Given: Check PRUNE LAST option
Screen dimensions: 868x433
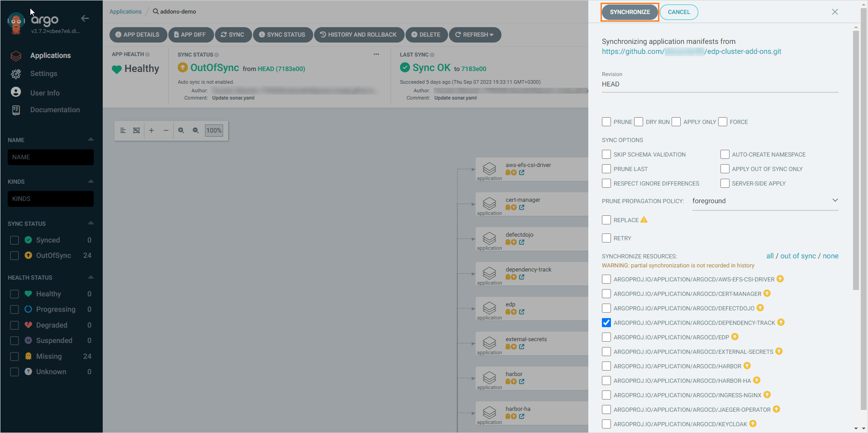Looking at the screenshot, I should point(606,169).
